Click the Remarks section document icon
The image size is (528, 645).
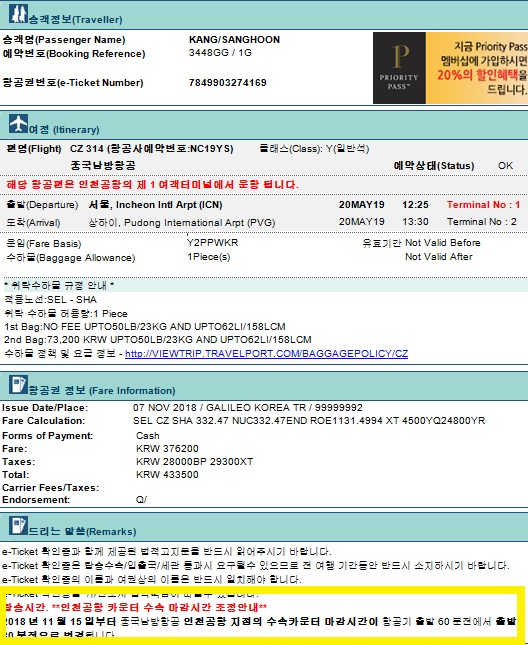coord(18,525)
